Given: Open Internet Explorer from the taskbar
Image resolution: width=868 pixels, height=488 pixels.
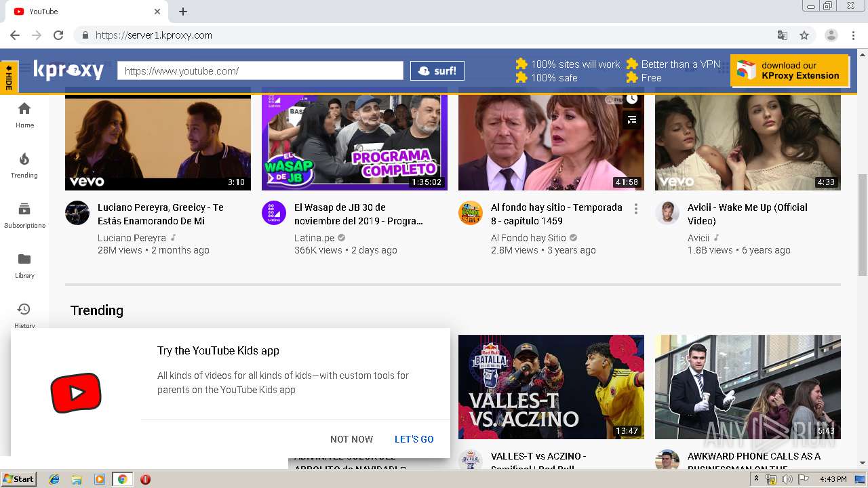Looking at the screenshot, I should 54,479.
